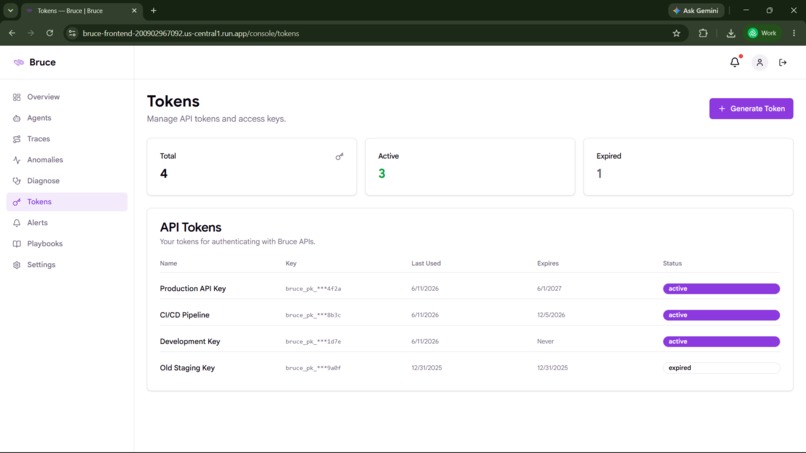Image resolution: width=806 pixels, height=453 pixels.
Task: Click the Generate Token button
Action: click(751, 108)
